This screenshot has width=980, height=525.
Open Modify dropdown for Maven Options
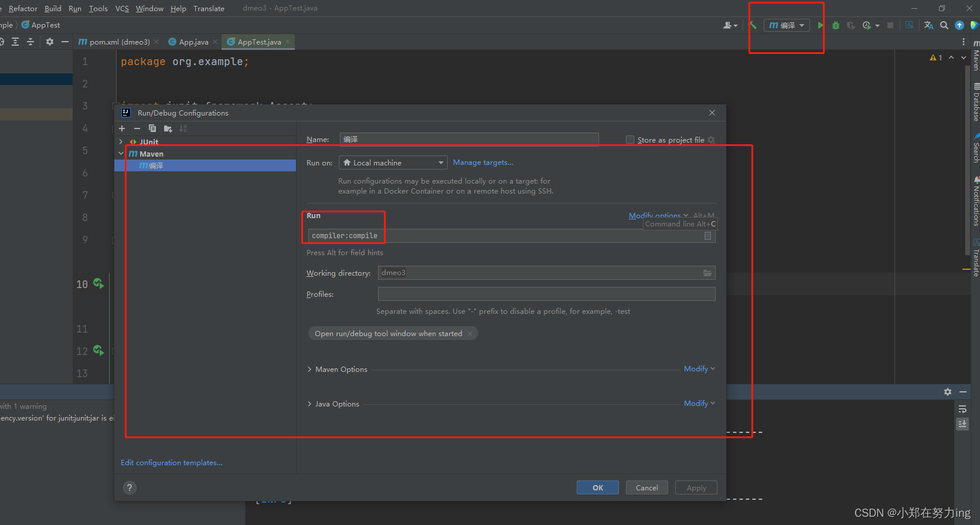tap(699, 369)
